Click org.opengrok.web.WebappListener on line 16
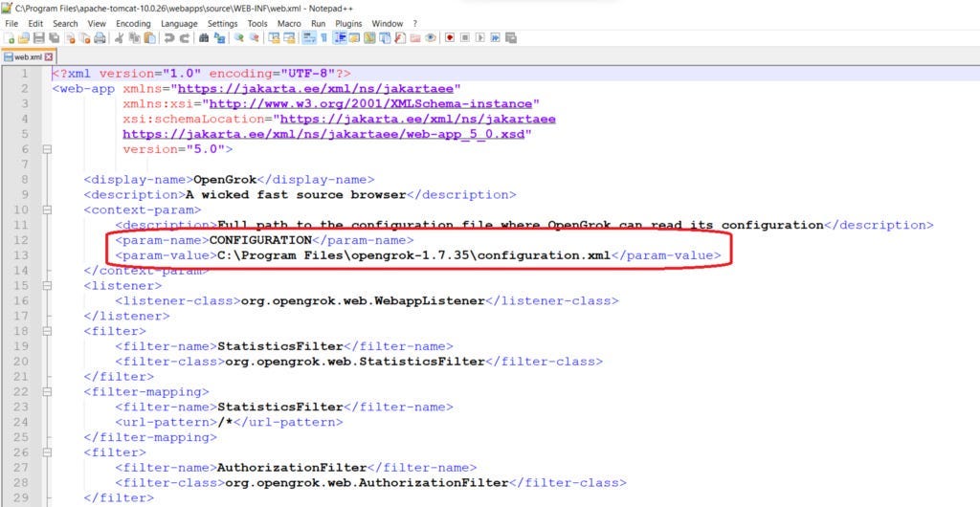 point(363,301)
